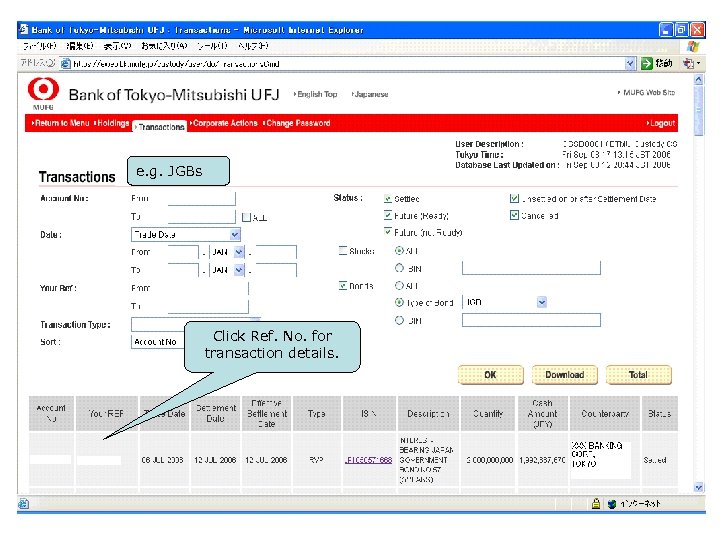Image resolution: width=720 pixels, height=540 pixels.
Task: Click the Stocks ISIN text field
Action: click(x=531, y=268)
